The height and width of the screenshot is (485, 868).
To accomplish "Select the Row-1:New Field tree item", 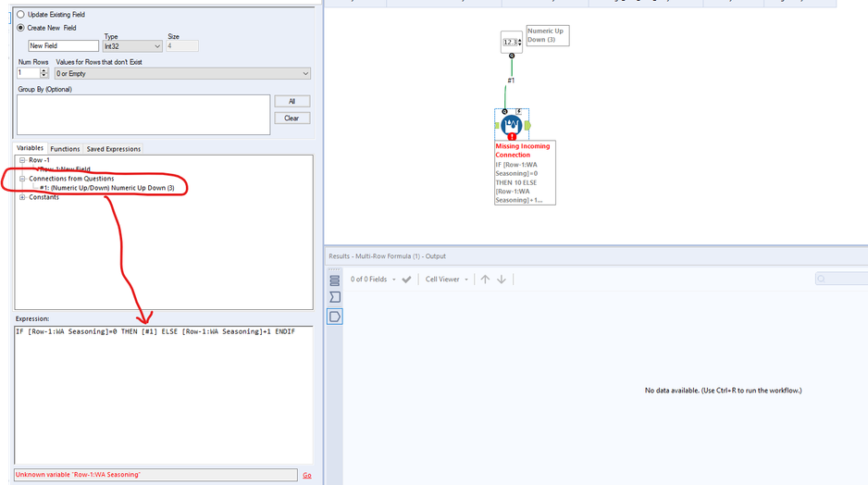I will click(x=64, y=169).
